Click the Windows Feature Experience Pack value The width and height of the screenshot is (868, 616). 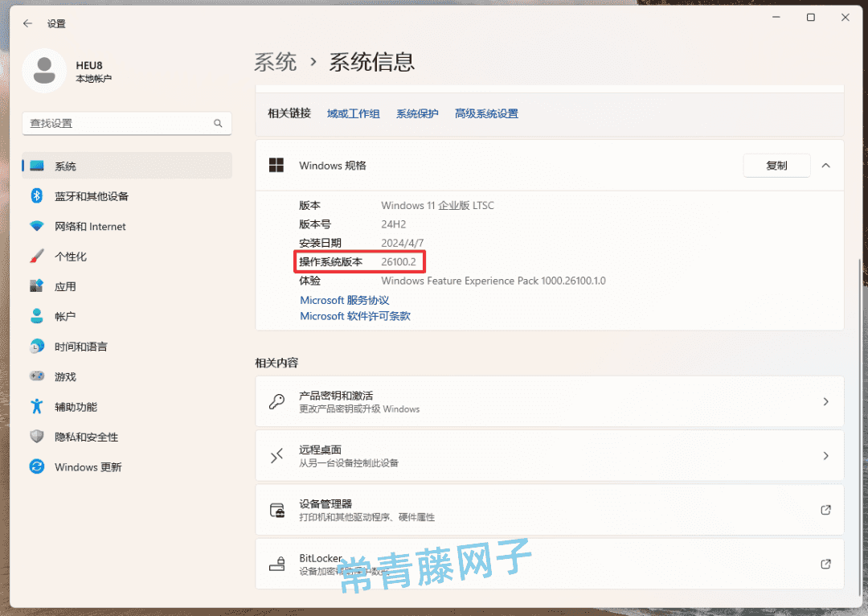(493, 281)
